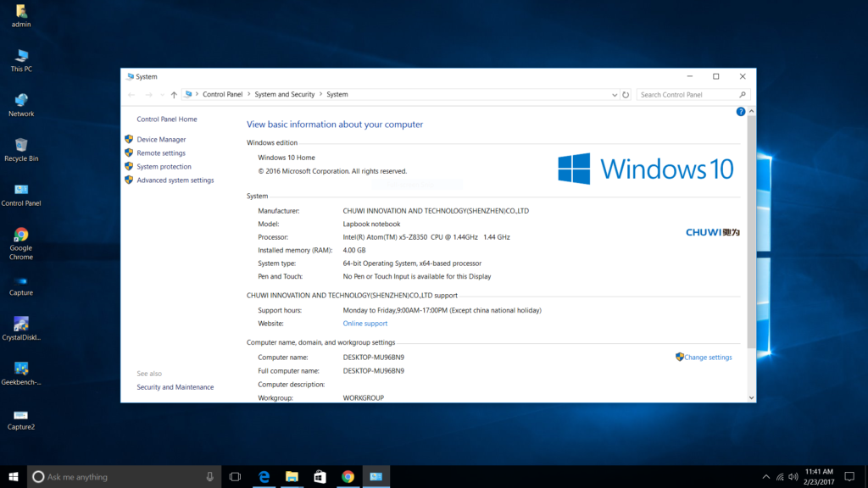This screenshot has height=488, width=868.
Task: Click the 4.00 GB installed memory value
Action: [353, 250]
